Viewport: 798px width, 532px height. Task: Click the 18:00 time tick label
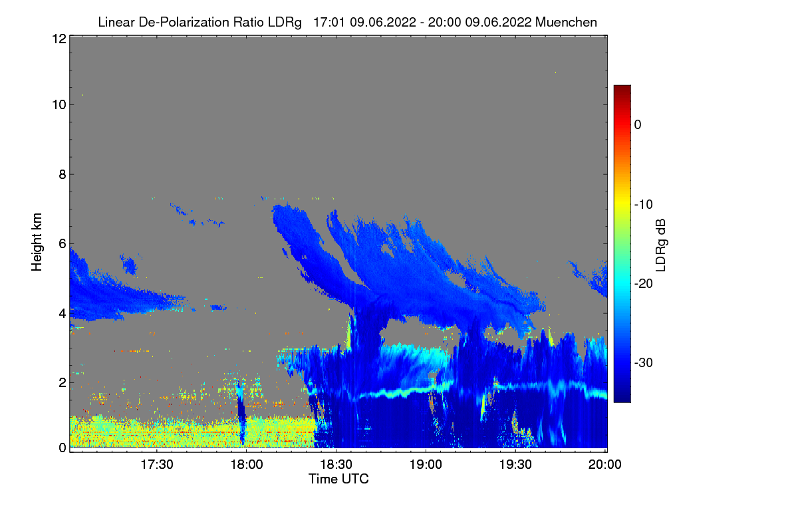click(x=245, y=464)
